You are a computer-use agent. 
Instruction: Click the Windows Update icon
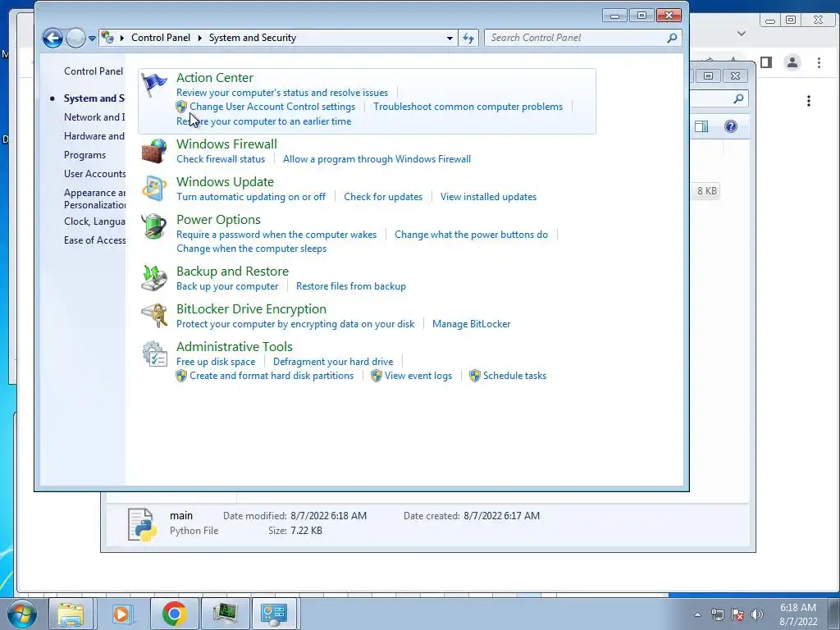click(x=154, y=189)
